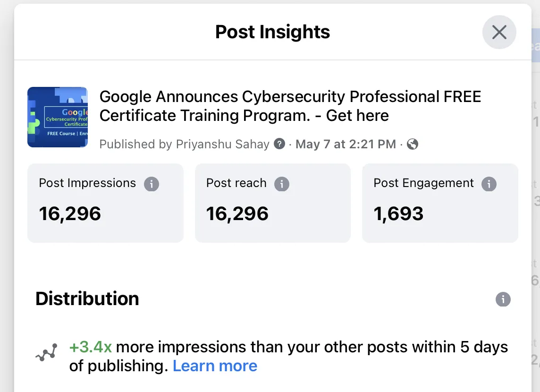Click the trend graph icon beside +3.4x
540x392 pixels.
pos(46,352)
